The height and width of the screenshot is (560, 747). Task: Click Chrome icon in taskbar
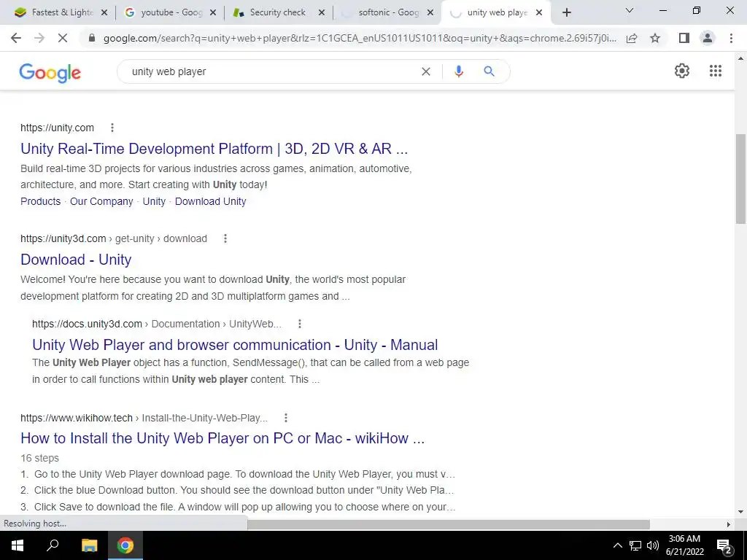(125, 545)
